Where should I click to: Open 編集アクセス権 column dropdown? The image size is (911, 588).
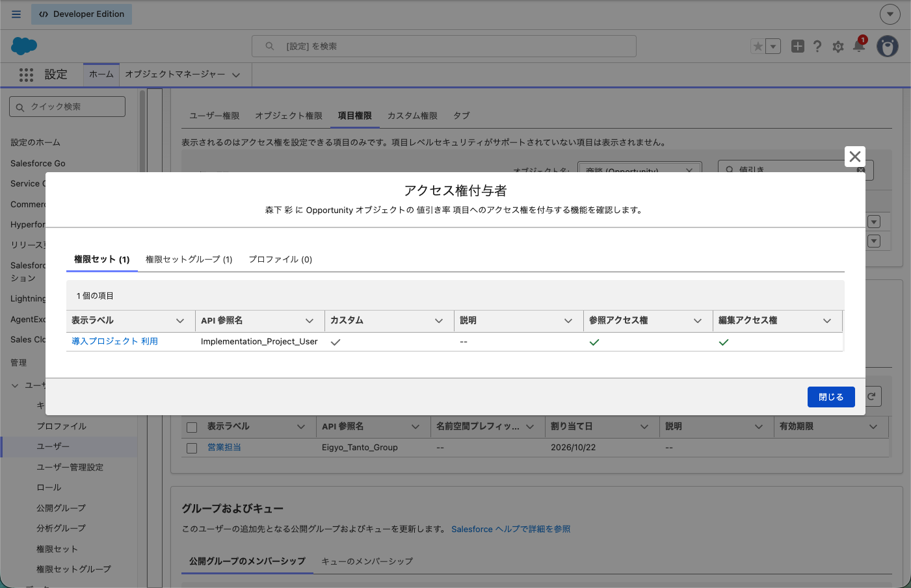tap(827, 321)
